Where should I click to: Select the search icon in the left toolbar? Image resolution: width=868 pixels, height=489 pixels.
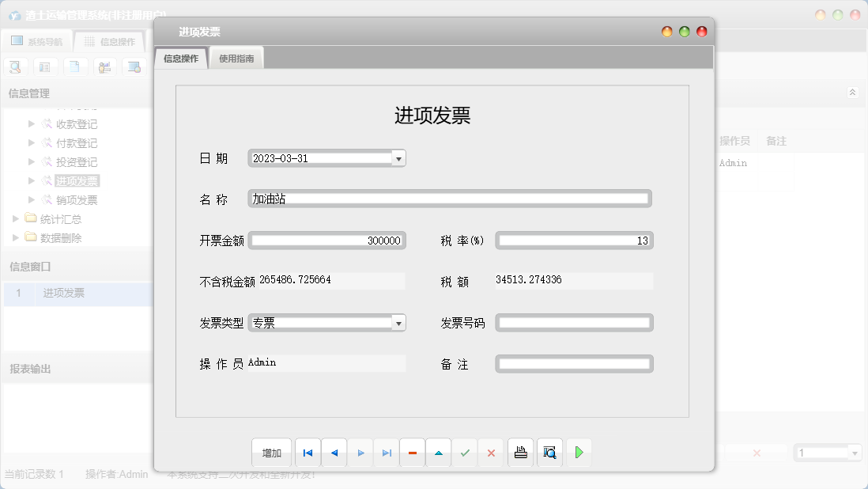point(15,66)
